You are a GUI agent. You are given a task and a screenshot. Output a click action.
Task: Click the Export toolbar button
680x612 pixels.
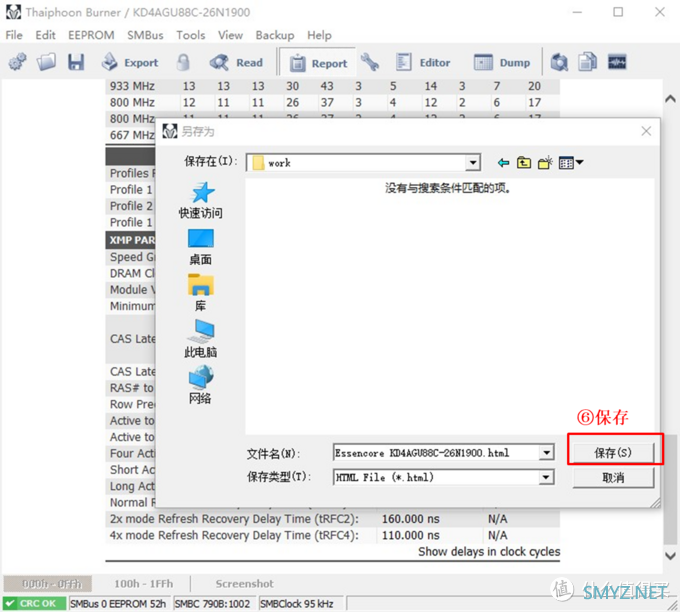[x=130, y=62]
